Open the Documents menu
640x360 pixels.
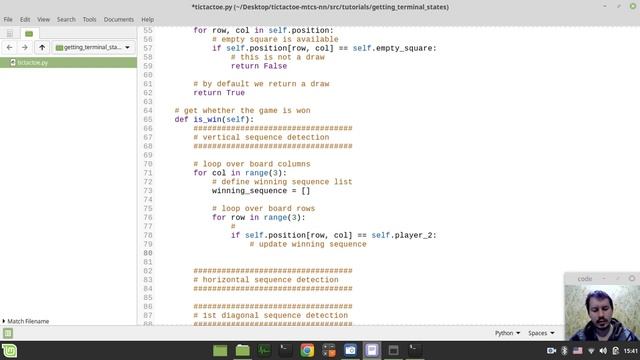click(x=118, y=19)
